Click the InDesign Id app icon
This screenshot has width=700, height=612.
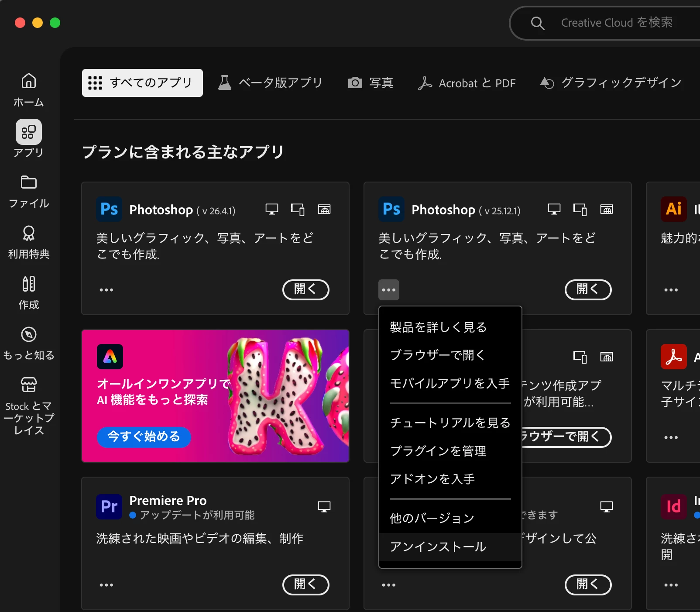pos(674,506)
